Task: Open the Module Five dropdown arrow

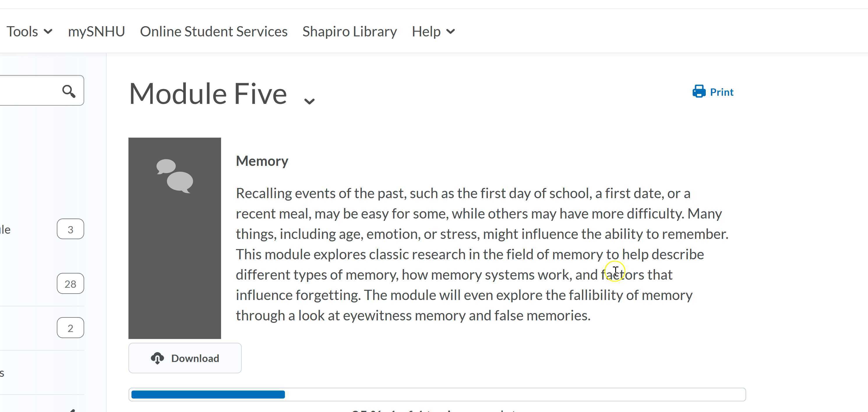Action: pyautogui.click(x=309, y=101)
